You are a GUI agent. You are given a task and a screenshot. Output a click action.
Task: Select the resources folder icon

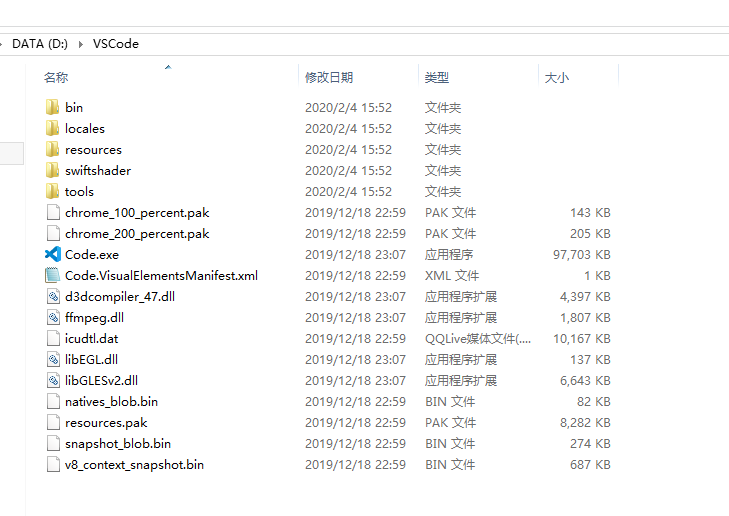point(53,149)
